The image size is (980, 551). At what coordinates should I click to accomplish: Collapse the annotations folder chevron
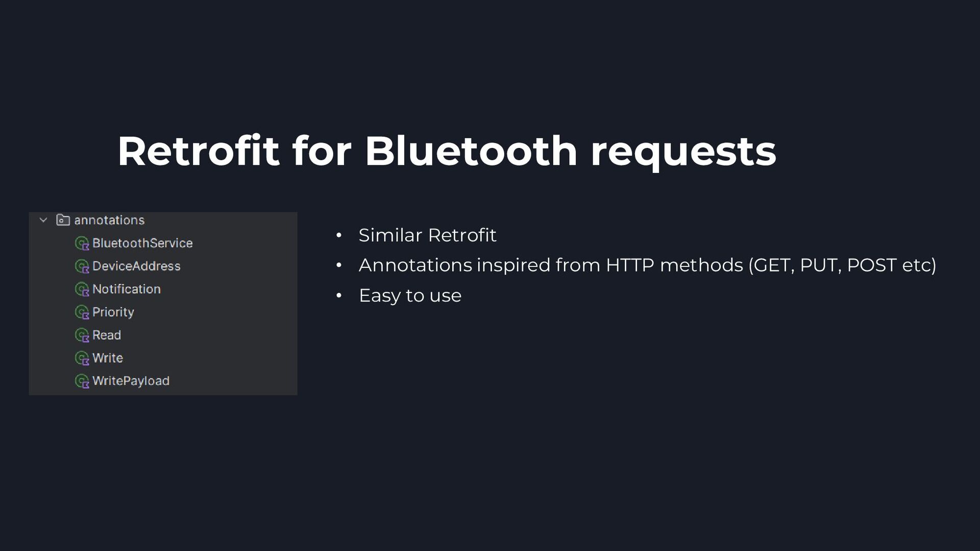43,220
